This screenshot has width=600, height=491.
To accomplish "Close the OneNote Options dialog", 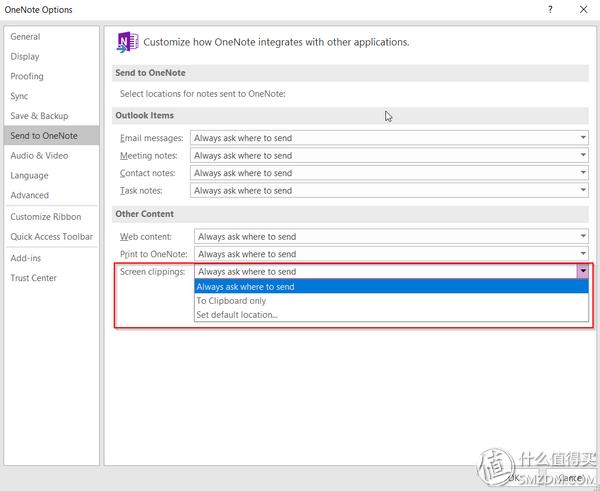I will [583, 10].
